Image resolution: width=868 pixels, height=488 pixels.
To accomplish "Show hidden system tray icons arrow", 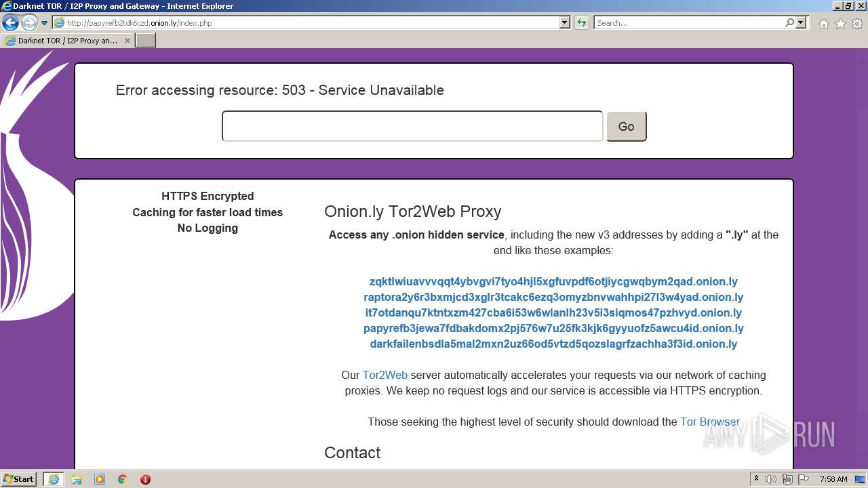I will (x=756, y=479).
